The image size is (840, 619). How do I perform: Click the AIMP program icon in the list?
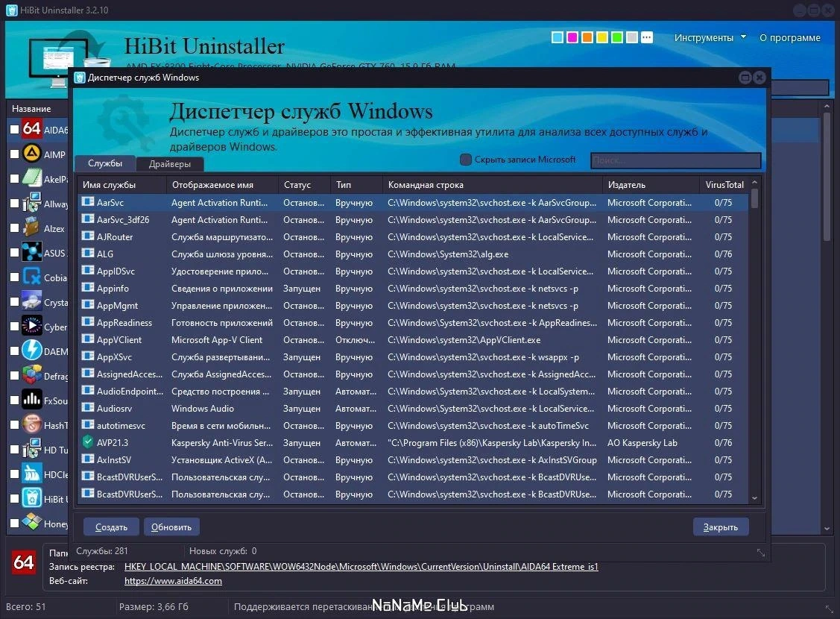pos(31,154)
